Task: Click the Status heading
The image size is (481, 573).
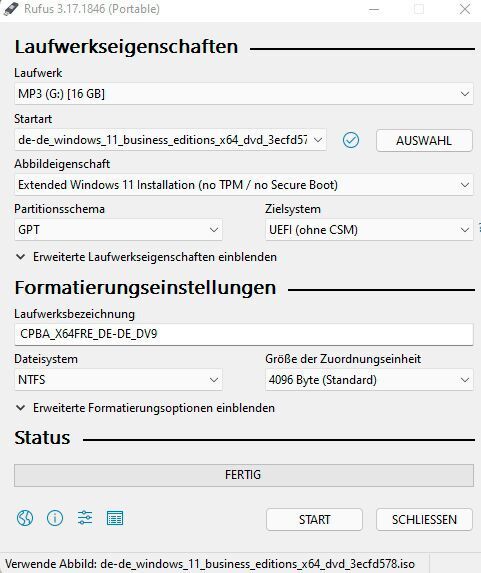Action: [42, 438]
